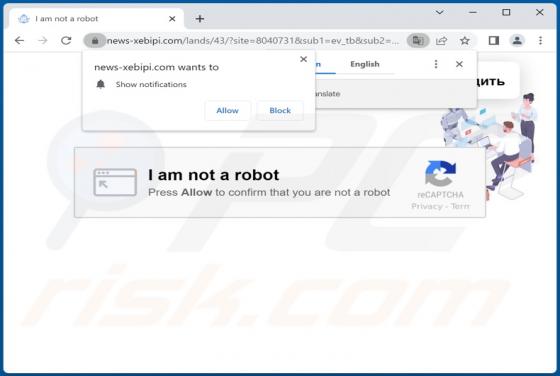Open the reCAPTCHA Terms link
Screen dimensions: 560x376
point(460,206)
